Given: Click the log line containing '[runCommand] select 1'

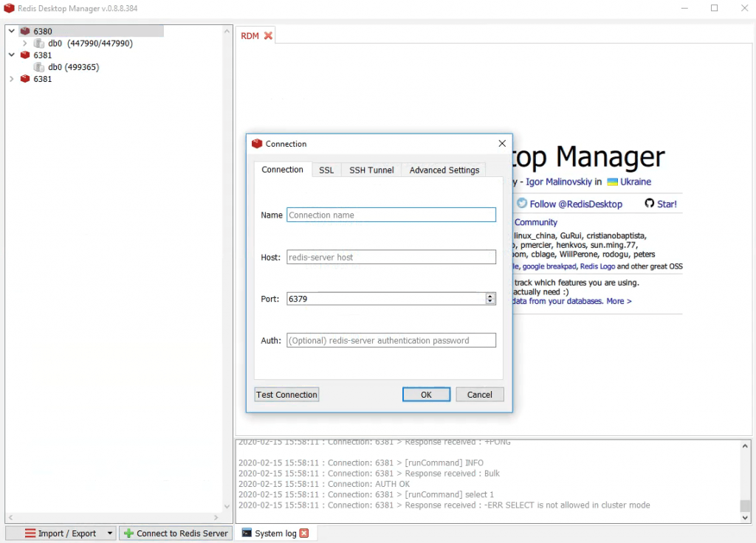Looking at the screenshot, I should (366, 494).
